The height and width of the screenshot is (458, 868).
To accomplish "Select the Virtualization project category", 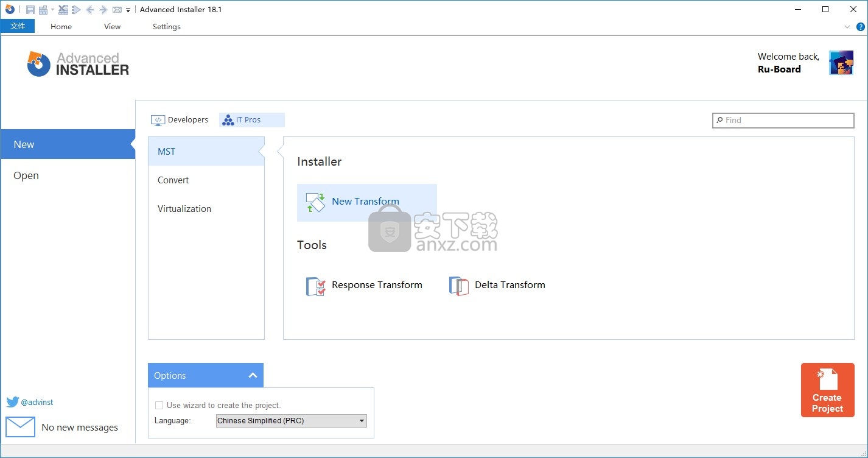I will 206,208.
